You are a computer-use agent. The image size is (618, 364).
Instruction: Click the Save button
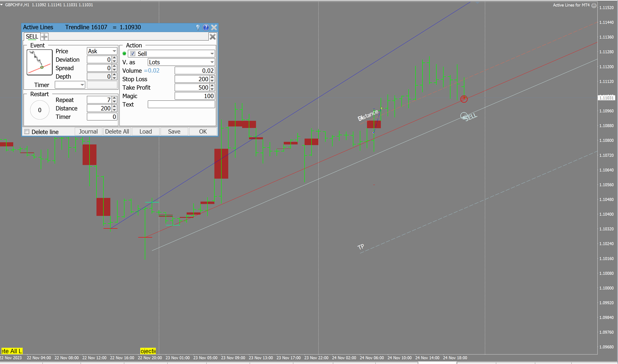coord(174,131)
